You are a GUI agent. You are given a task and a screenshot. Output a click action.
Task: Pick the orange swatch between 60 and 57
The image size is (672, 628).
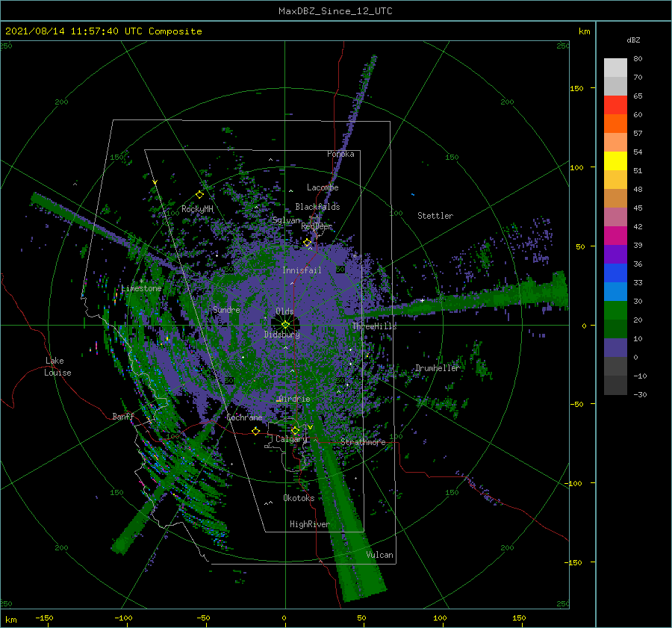615,123
